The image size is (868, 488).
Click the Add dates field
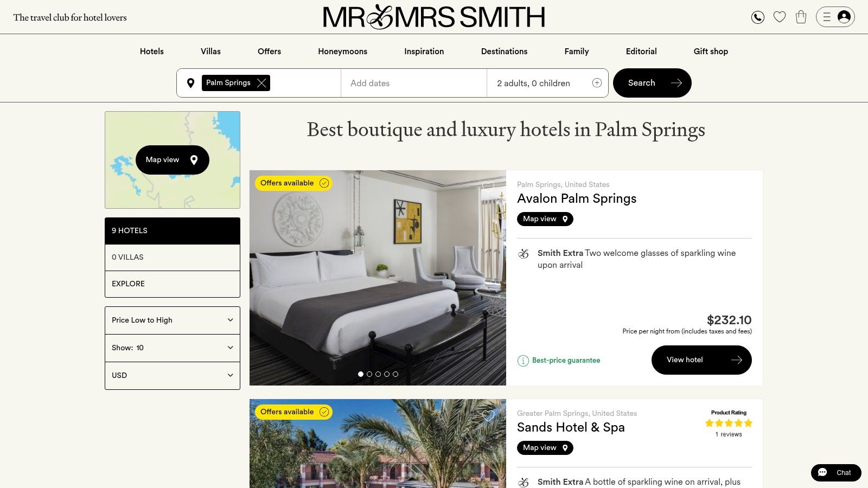pyautogui.click(x=414, y=83)
